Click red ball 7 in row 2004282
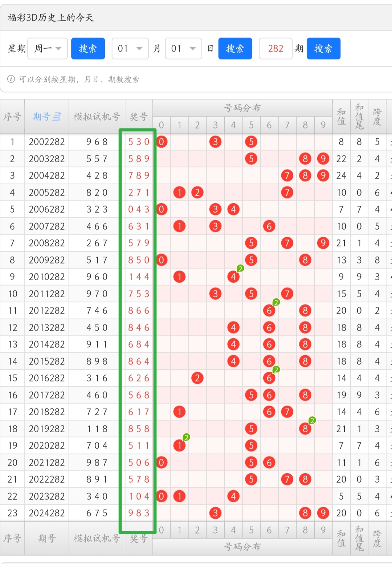Image resolution: width=392 pixels, height=564 pixels. (x=287, y=176)
